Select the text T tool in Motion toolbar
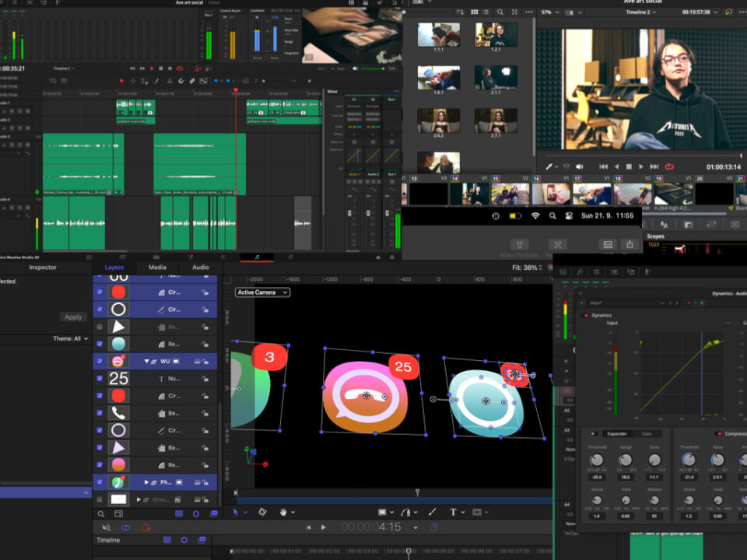 (x=453, y=513)
